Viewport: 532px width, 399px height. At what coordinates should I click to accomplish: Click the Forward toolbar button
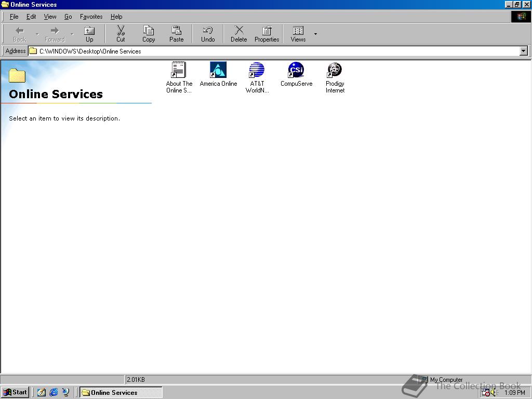click(55, 34)
